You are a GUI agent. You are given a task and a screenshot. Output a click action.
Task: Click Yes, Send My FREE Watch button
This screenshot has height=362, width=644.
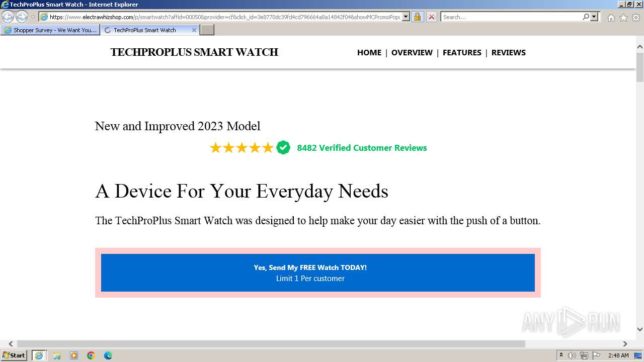coord(318,273)
